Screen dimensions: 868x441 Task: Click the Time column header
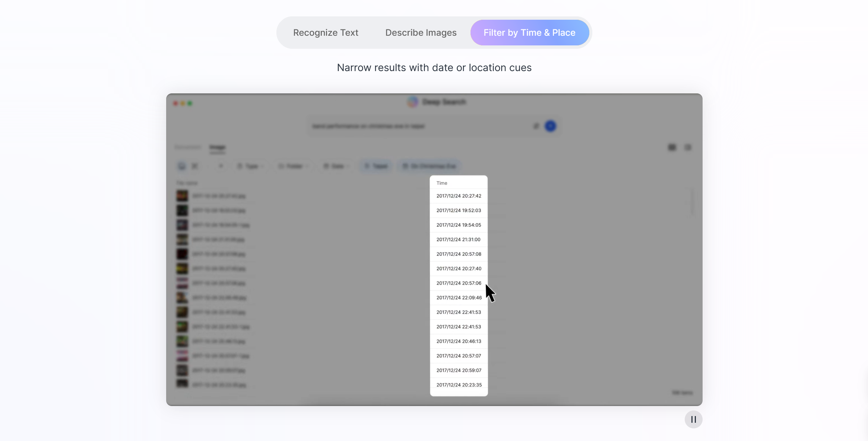[x=442, y=183]
